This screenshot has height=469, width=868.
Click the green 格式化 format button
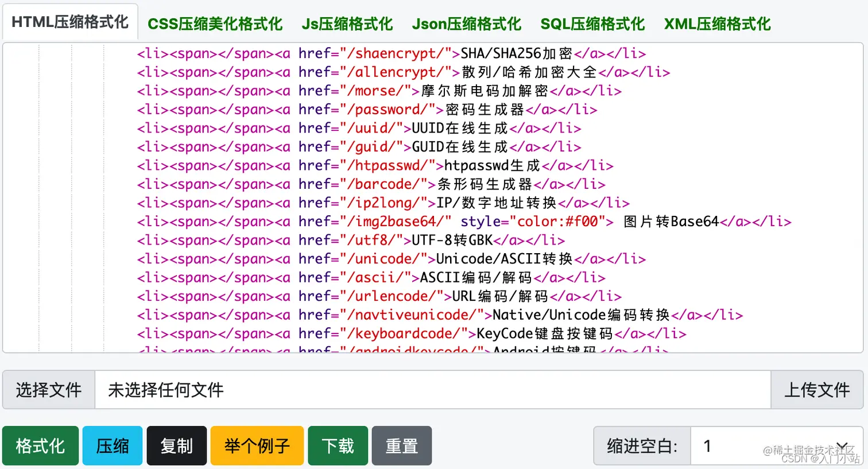tap(40, 445)
